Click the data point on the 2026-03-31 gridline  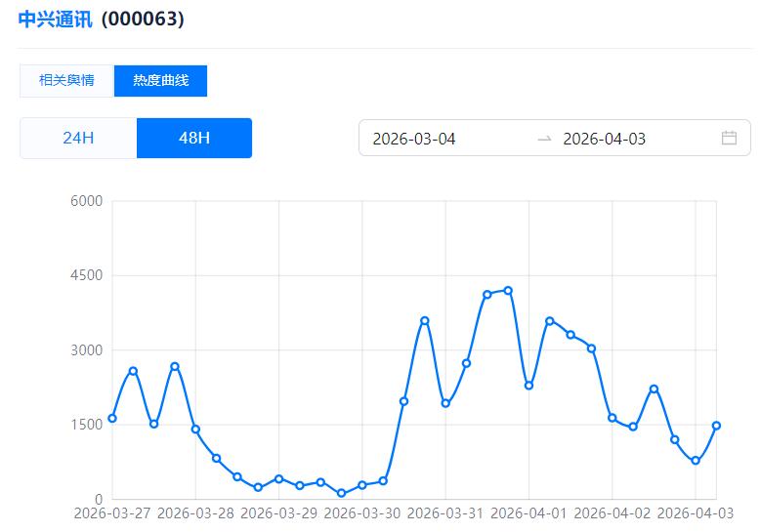tap(445, 403)
